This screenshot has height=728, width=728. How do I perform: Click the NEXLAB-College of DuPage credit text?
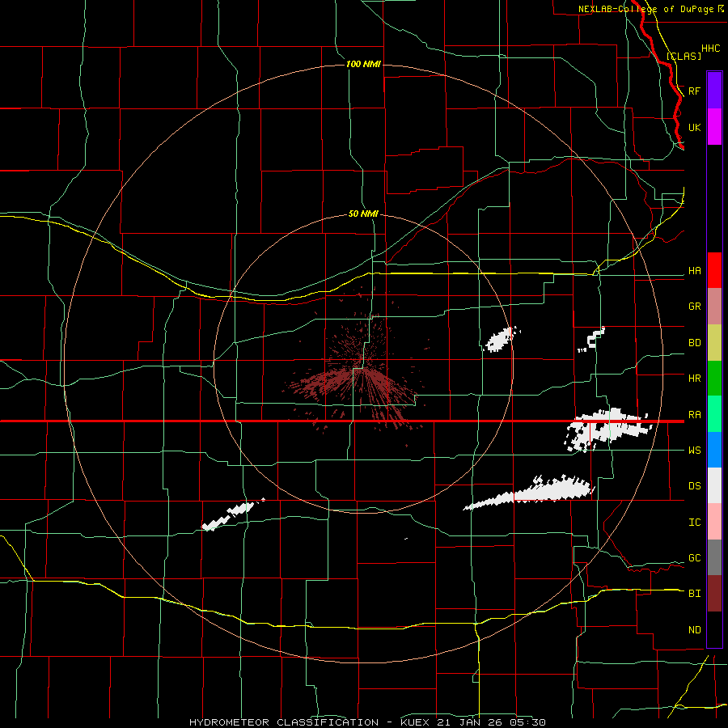(645, 9)
